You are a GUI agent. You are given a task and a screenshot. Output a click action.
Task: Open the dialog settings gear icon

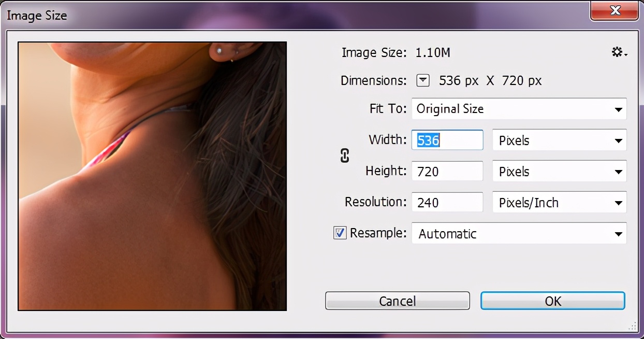(x=617, y=51)
